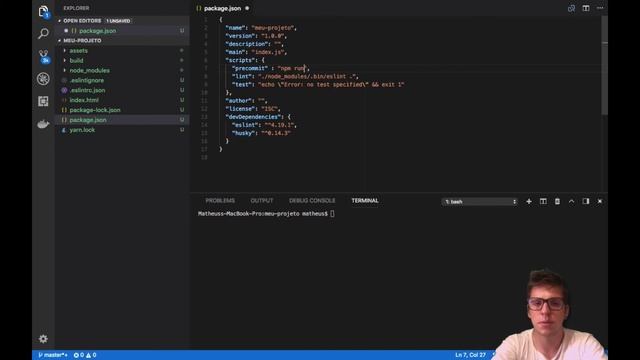
Task: Click the unsaved dot on package.json tab
Action: pos(247,8)
